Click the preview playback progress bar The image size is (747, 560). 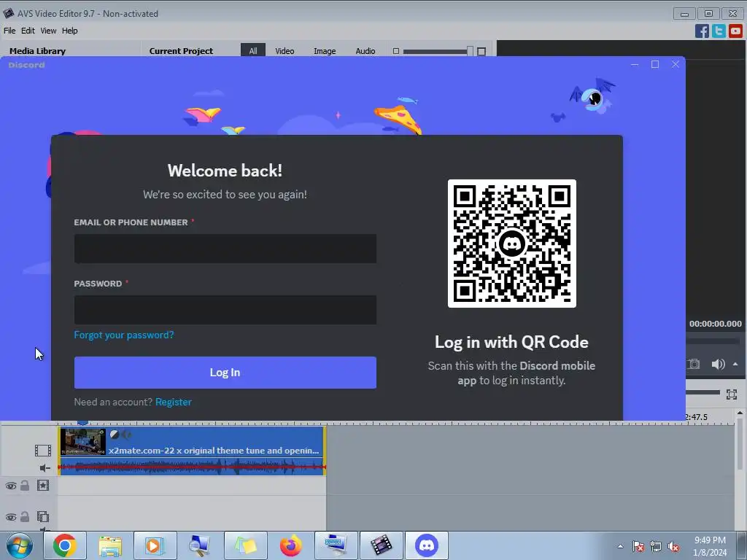(713, 341)
